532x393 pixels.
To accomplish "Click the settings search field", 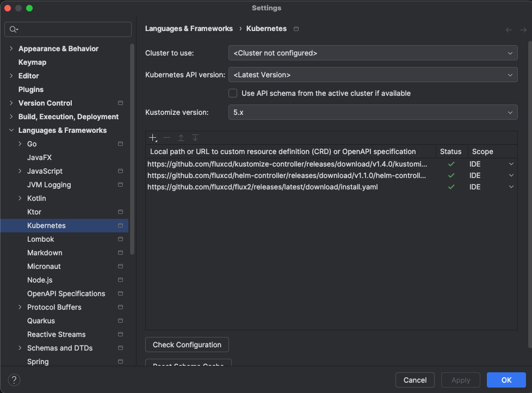I will (68, 29).
